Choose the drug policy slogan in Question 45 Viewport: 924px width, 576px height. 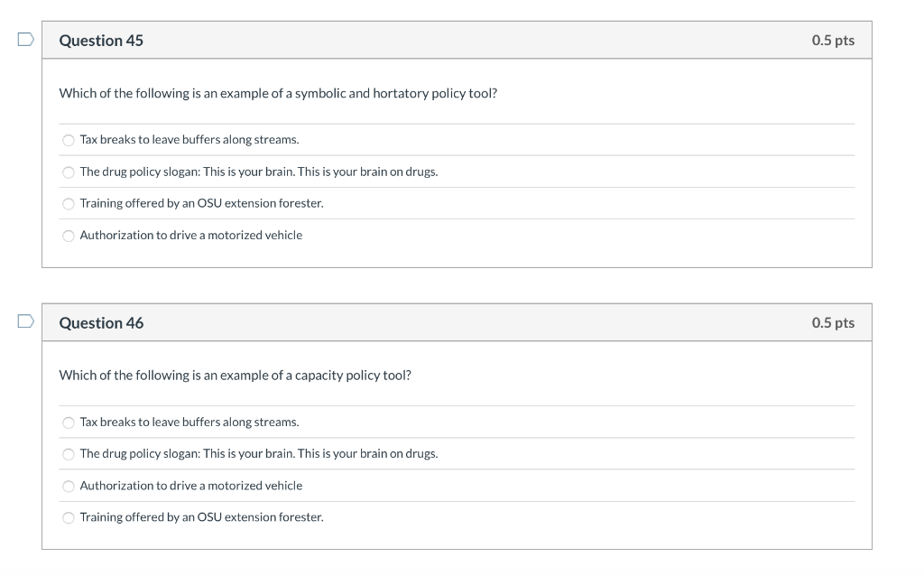coord(69,172)
